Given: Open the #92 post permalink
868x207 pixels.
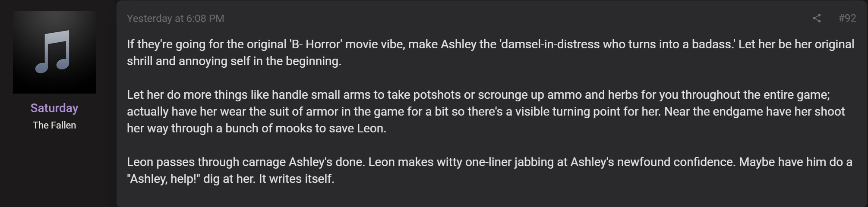Looking at the screenshot, I should [x=847, y=18].
